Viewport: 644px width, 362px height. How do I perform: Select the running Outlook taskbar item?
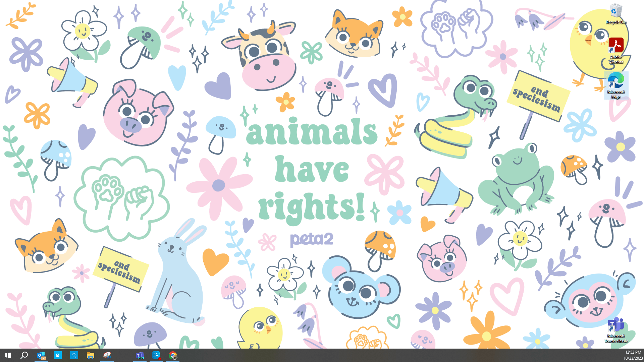[41, 356]
